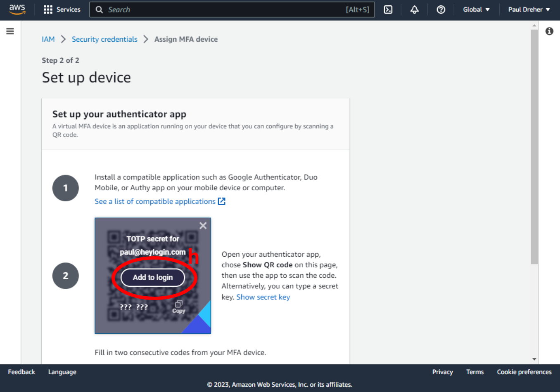Click external link icon beside compatible applications
The height and width of the screenshot is (392, 560).
pos(222,201)
